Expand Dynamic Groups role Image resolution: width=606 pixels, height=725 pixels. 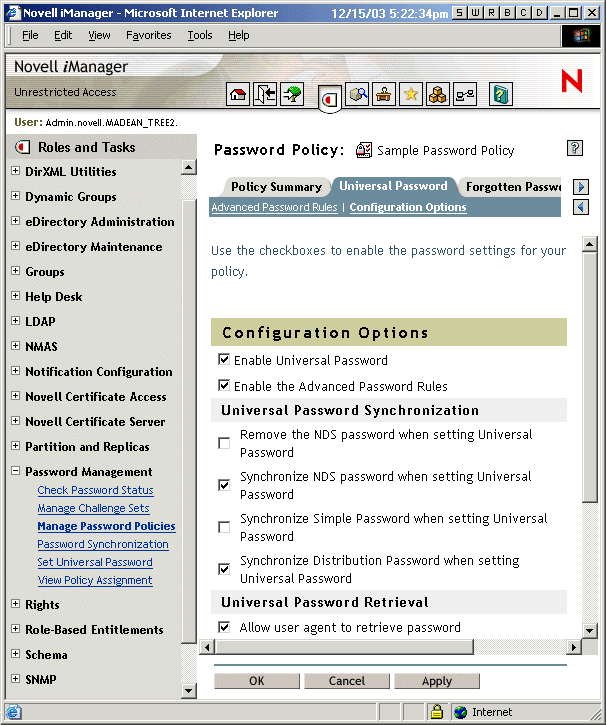pyautogui.click(x=15, y=196)
